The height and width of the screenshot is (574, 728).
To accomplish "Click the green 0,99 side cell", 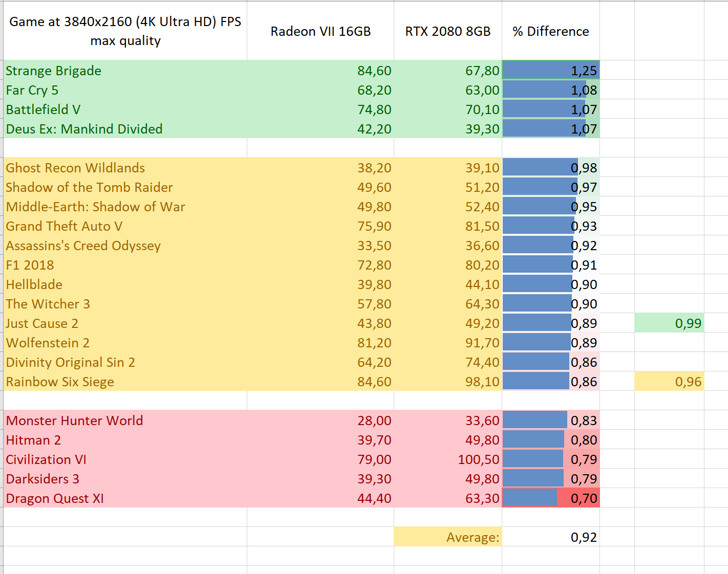I will click(x=669, y=323).
